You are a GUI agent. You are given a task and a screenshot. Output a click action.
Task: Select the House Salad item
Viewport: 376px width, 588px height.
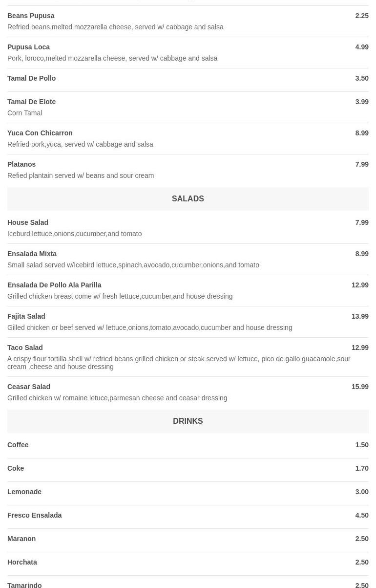28,222
